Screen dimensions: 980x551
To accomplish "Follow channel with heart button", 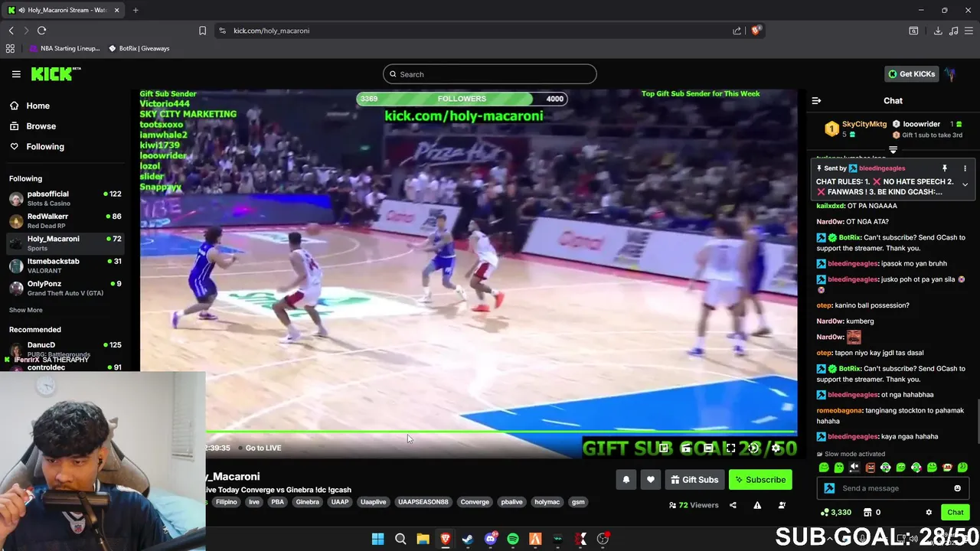I will [x=651, y=480].
